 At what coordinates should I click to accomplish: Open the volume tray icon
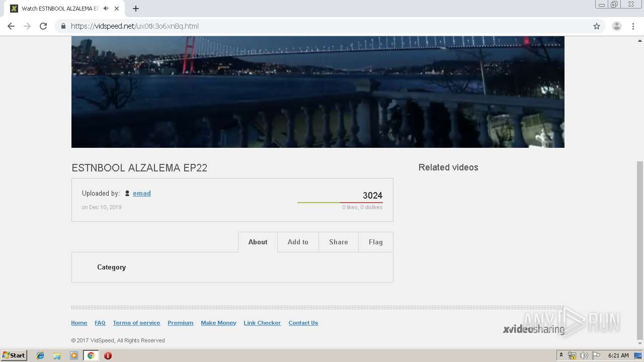point(584,355)
